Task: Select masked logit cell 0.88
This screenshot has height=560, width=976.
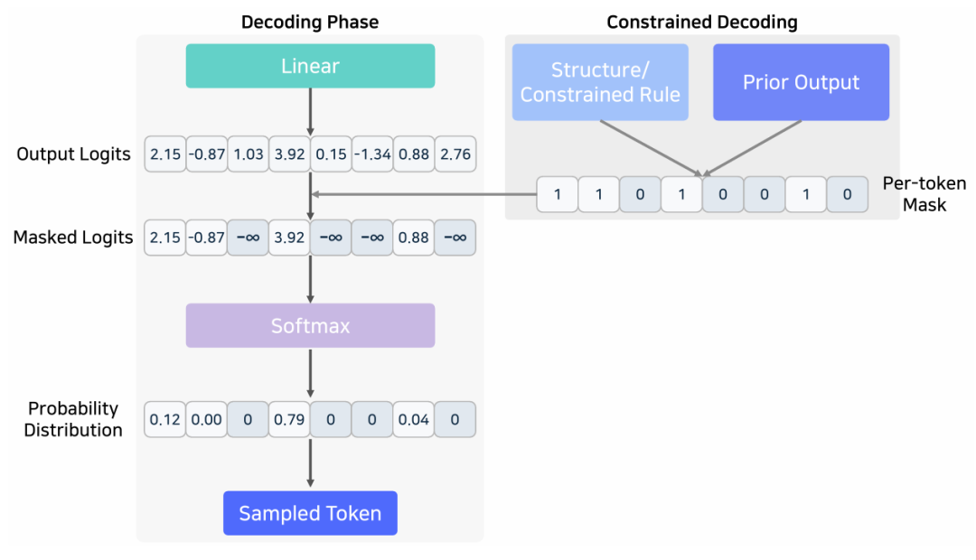Action: (x=414, y=238)
